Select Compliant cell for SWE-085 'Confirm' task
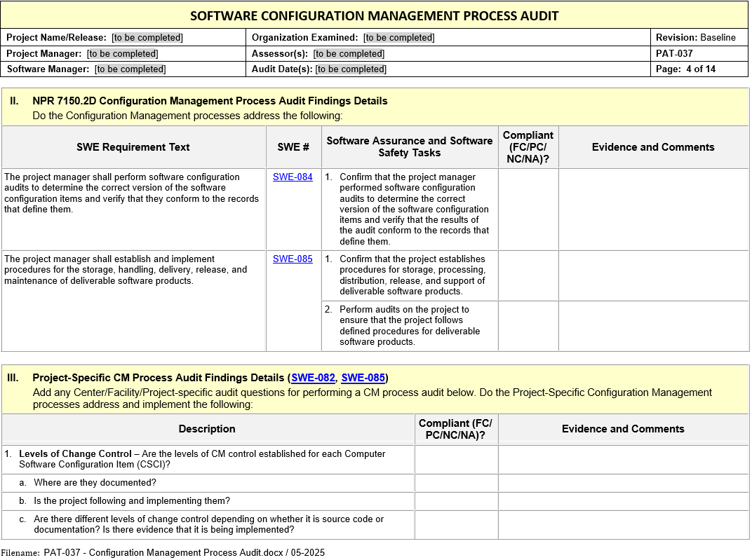The image size is (752, 560). [x=528, y=275]
